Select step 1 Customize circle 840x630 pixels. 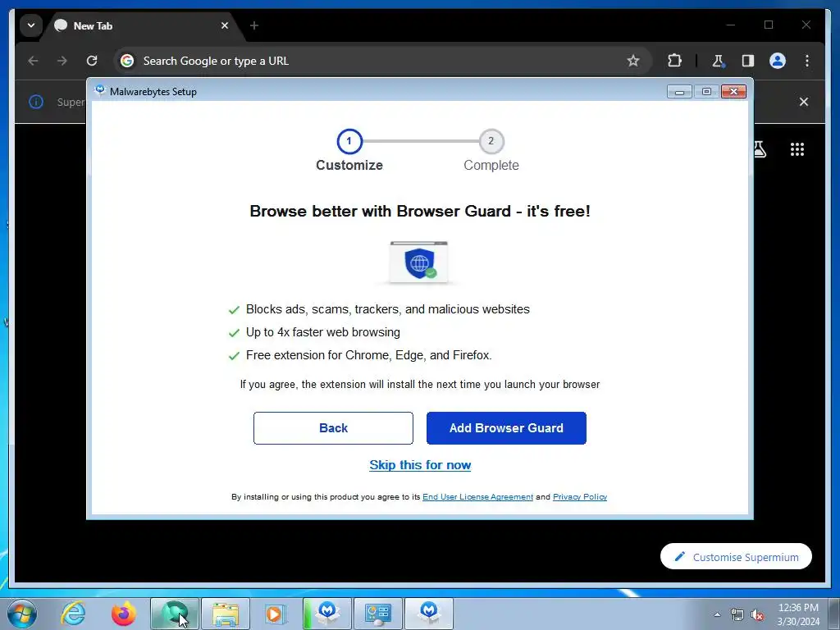click(x=349, y=141)
